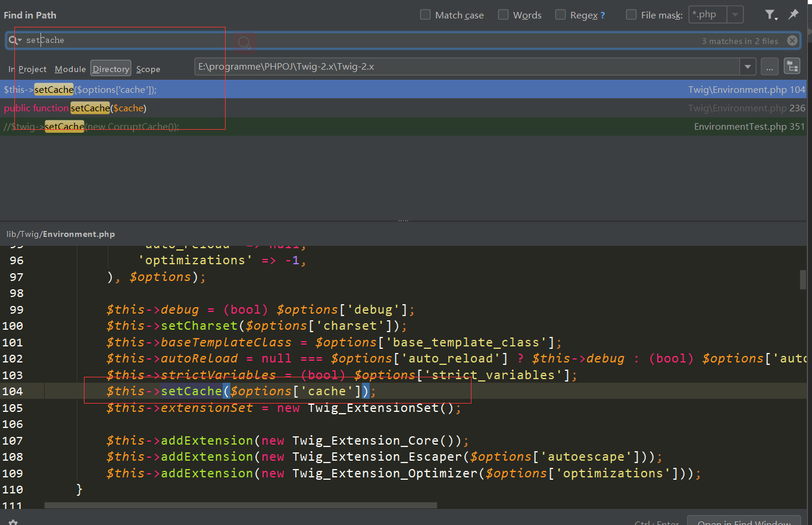Click 'optimizations' => -1 code line
The image size is (812, 525).
(x=223, y=260)
